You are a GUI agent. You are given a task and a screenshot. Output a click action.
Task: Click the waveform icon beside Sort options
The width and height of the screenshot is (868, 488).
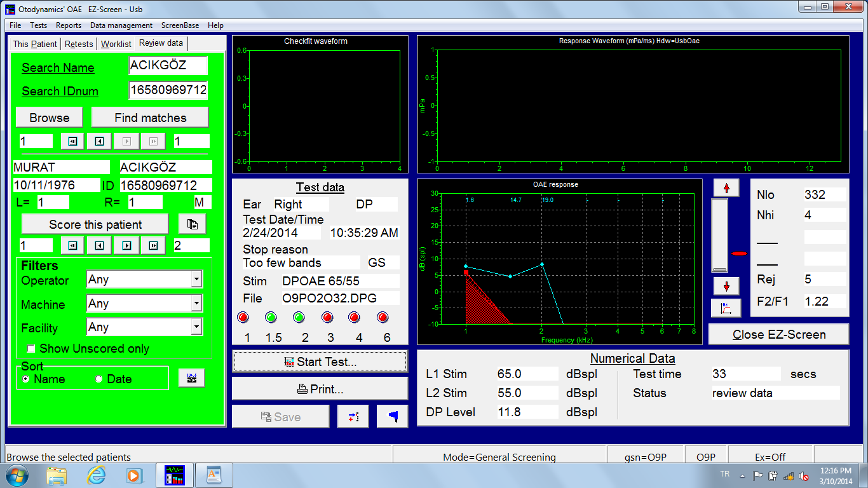pyautogui.click(x=192, y=378)
